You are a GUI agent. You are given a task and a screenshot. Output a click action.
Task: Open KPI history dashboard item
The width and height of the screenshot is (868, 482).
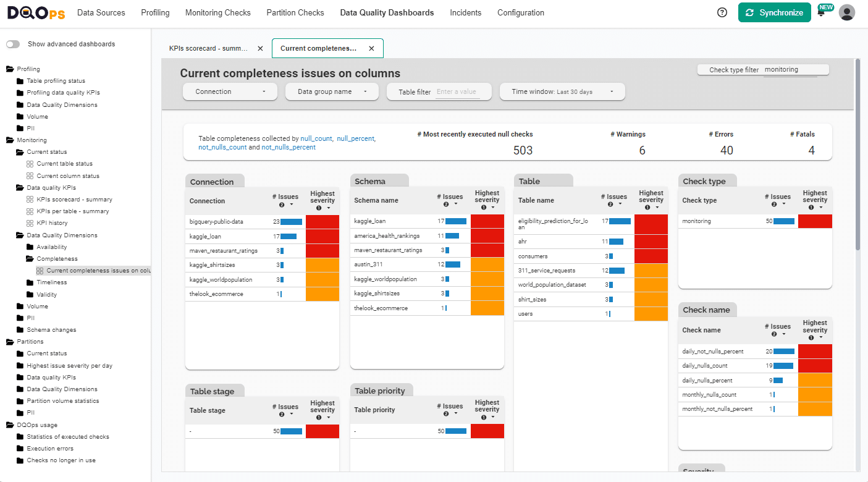pyautogui.click(x=52, y=223)
